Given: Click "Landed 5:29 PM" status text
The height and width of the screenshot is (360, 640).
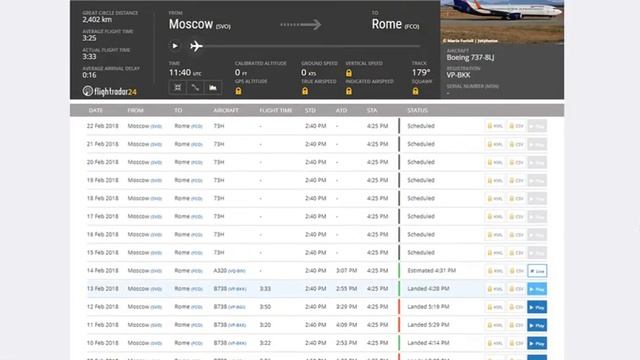Looking at the screenshot, I should coord(428,325).
